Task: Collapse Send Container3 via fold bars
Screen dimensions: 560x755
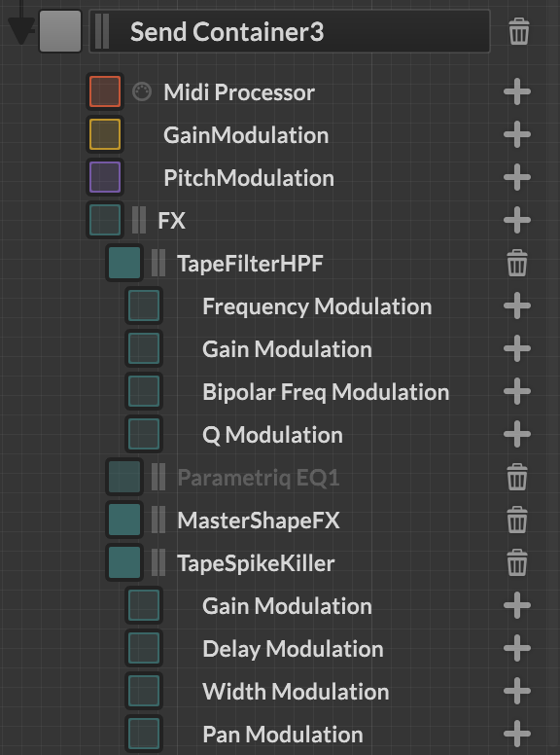Action: (x=102, y=31)
